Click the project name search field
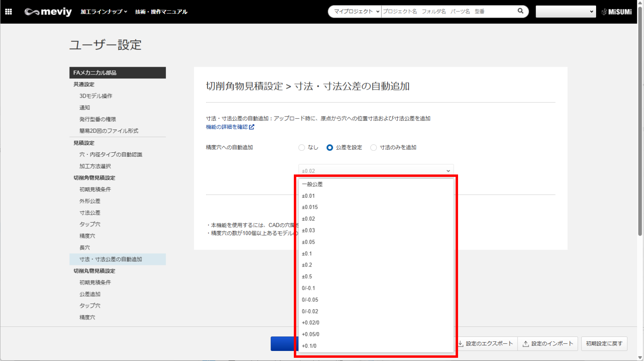This screenshot has height=361, width=644. click(447, 12)
